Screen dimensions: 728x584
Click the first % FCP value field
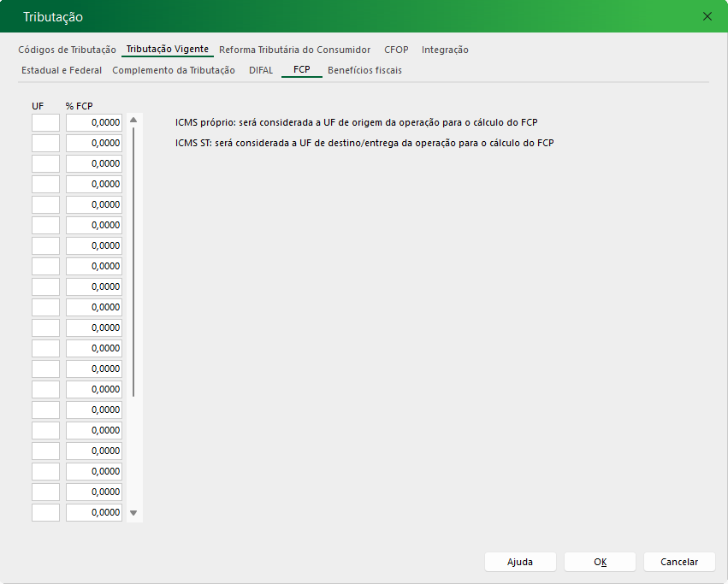point(94,122)
